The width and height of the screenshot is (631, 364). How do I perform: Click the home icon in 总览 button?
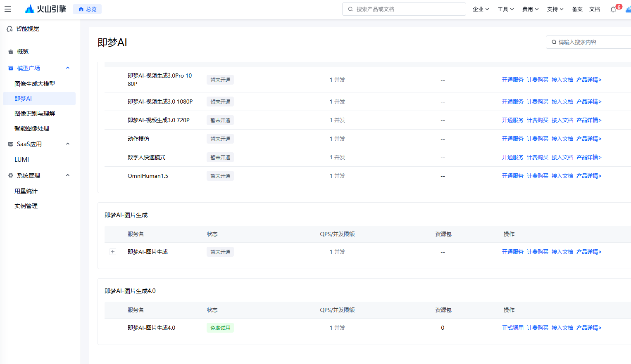[81, 9]
